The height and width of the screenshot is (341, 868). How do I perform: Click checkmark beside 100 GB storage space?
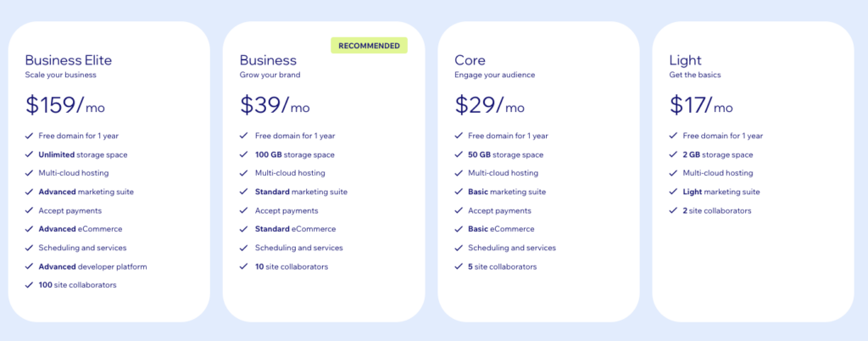tap(243, 154)
